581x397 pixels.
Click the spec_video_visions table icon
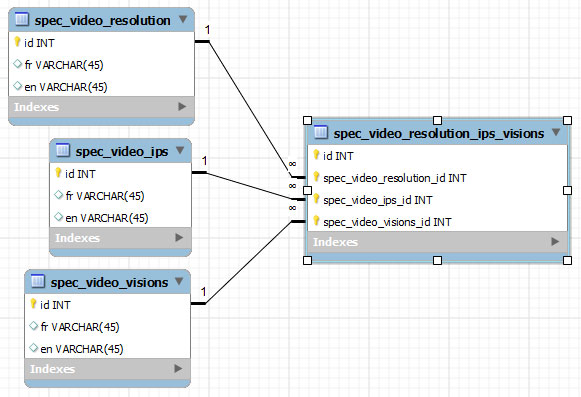[37, 281]
